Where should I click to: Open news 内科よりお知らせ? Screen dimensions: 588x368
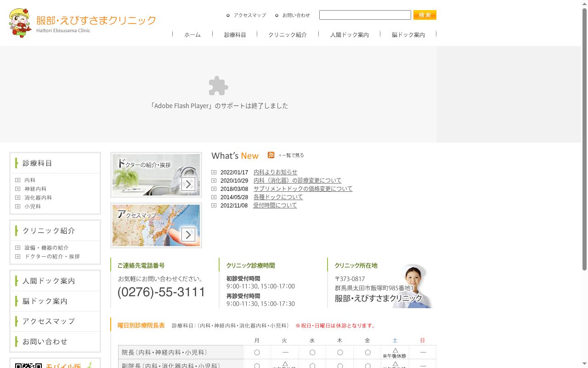[275, 172]
